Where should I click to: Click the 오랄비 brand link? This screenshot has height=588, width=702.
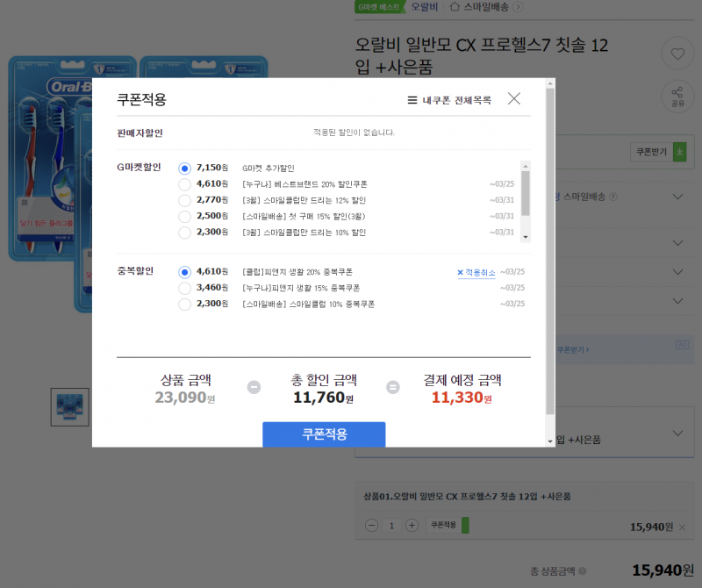coord(424,7)
